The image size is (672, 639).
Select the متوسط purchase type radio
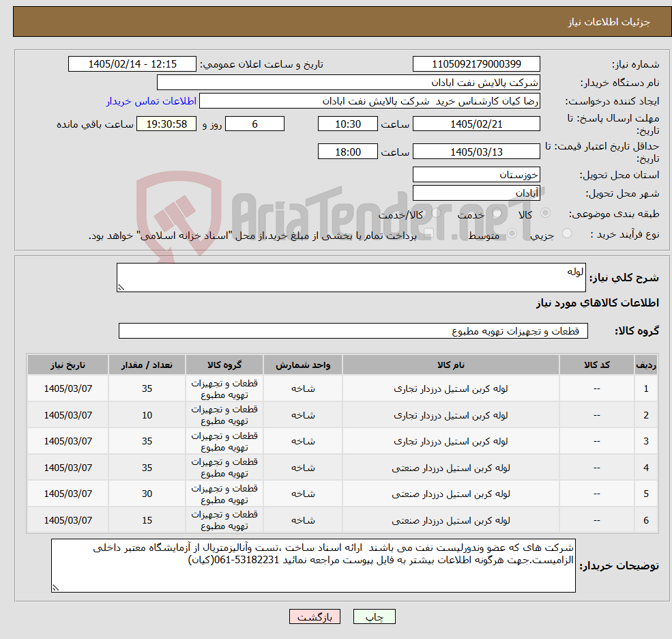512,233
